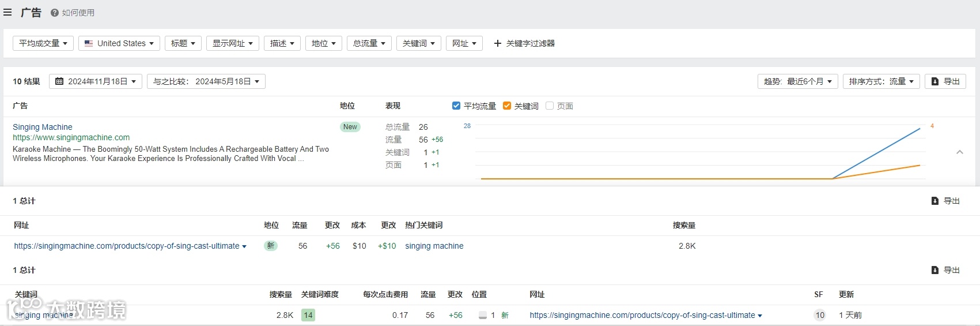Click the 1 天前 update value
Viewport: 980px width, 326px height.
point(850,315)
